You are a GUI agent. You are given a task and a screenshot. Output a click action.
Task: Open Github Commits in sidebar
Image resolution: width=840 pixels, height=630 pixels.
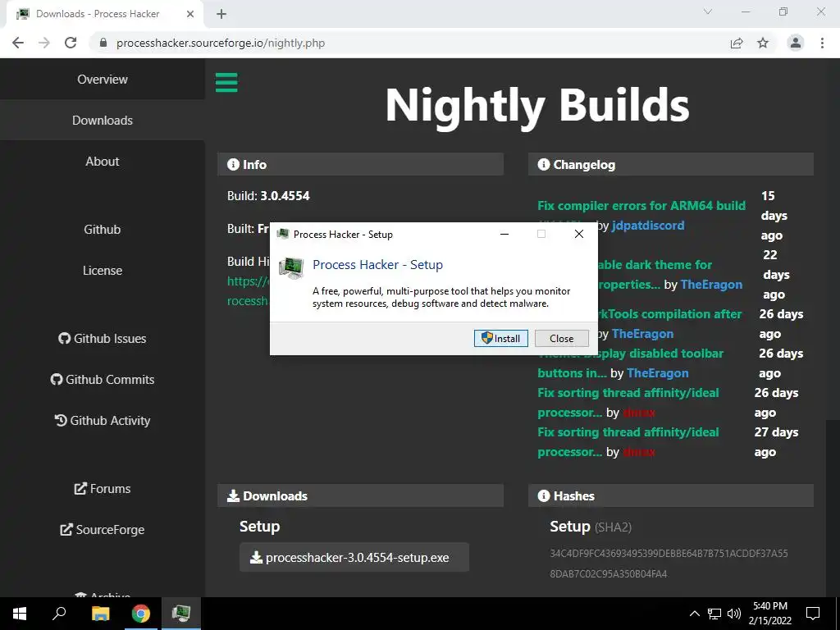pos(103,379)
